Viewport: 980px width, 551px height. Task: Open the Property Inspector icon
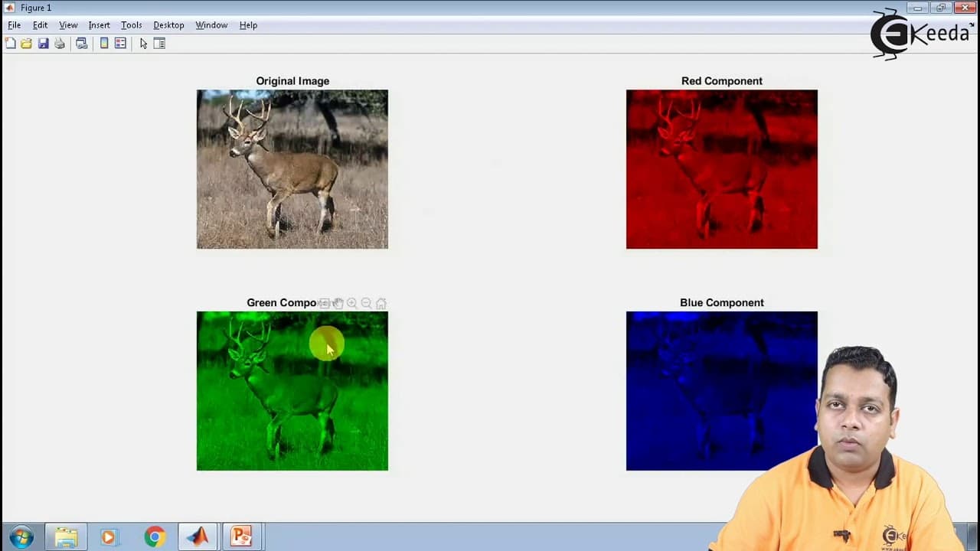(159, 44)
